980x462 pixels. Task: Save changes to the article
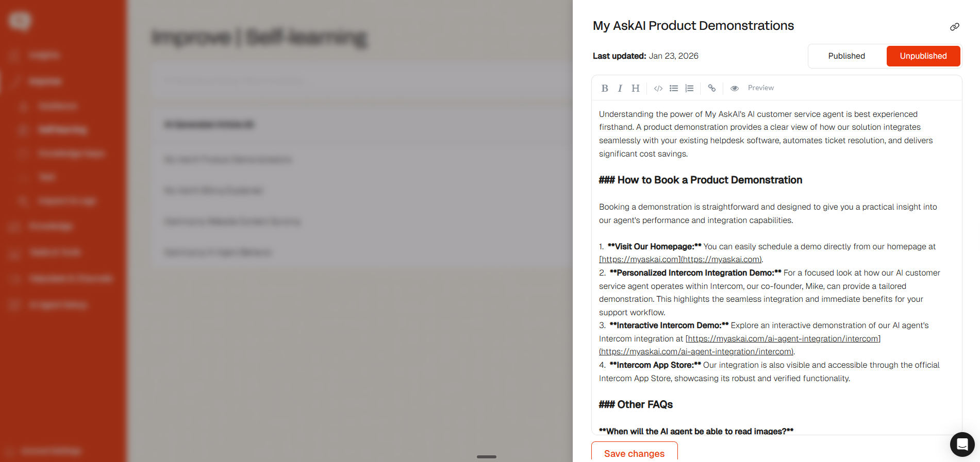tap(634, 453)
